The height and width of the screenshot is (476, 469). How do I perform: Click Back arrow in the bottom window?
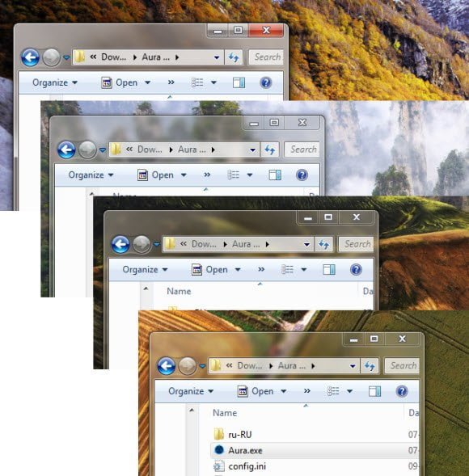(167, 366)
